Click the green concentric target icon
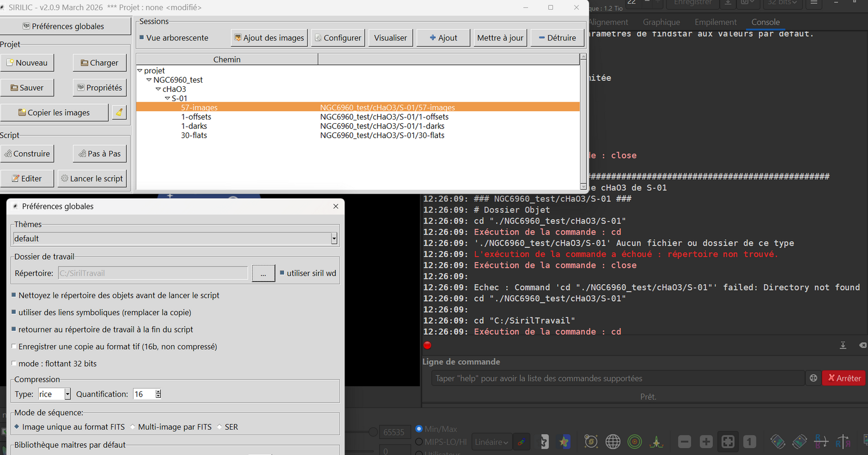The height and width of the screenshot is (455, 868). click(x=635, y=442)
